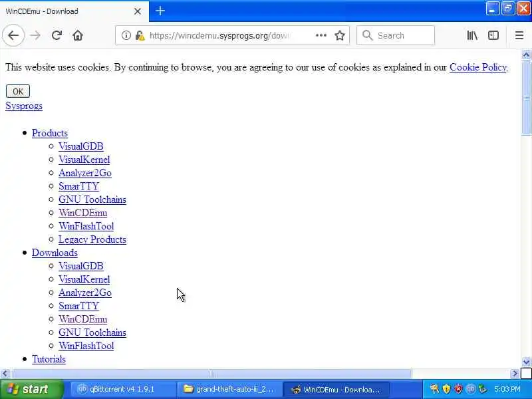Open the Legacy Products link
Screen dimensions: 532x399
coord(92,239)
